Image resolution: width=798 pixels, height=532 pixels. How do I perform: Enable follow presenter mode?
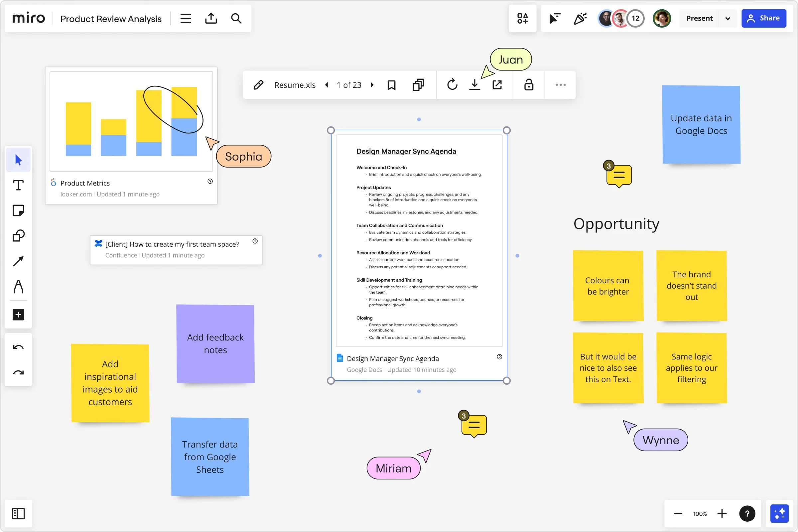(x=554, y=18)
